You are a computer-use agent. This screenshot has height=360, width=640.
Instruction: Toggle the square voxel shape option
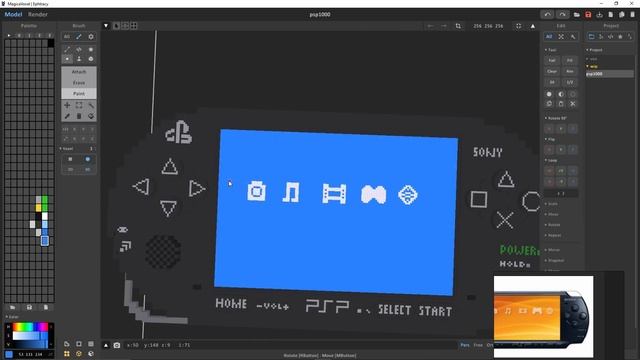point(70,159)
